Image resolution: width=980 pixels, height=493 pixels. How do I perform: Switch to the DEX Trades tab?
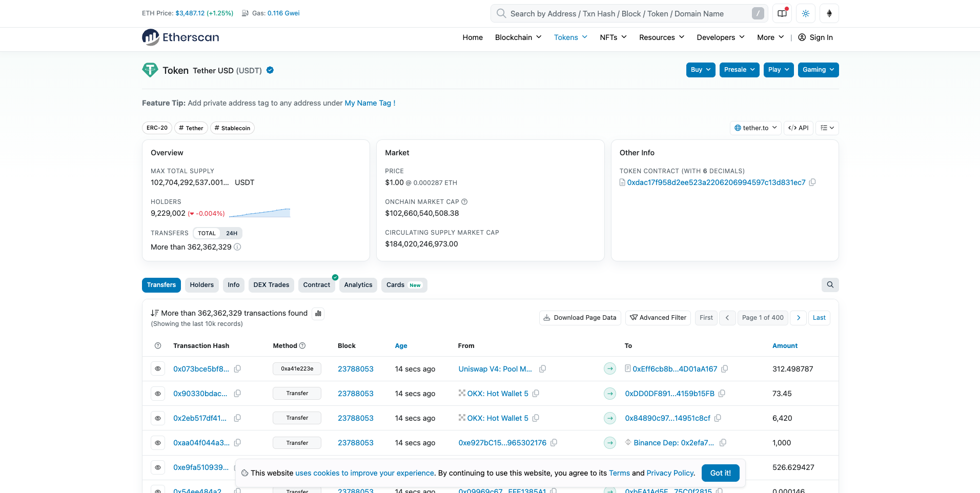tap(271, 285)
